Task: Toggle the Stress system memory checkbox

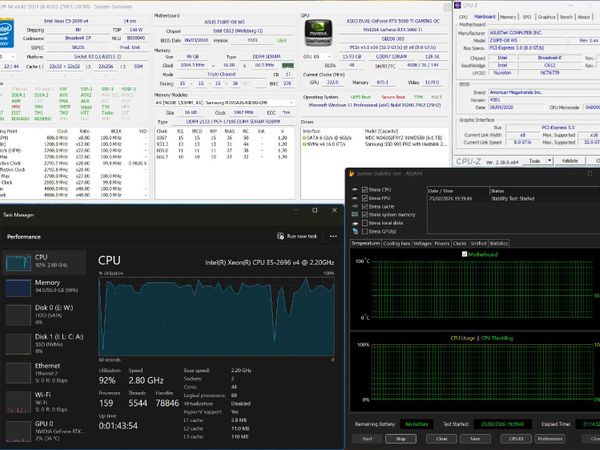Action: [365, 215]
